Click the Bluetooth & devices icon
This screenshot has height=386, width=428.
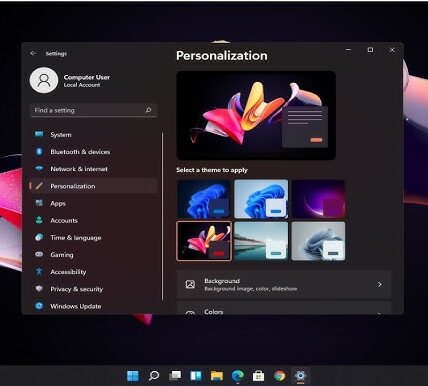tap(39, 152)
